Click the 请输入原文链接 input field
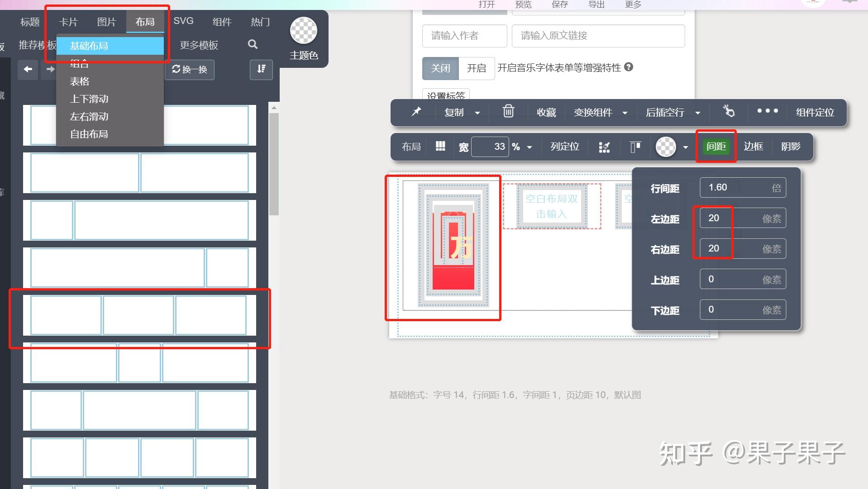The width and height of the screenshot is (868, 489). tap(598, 36)
